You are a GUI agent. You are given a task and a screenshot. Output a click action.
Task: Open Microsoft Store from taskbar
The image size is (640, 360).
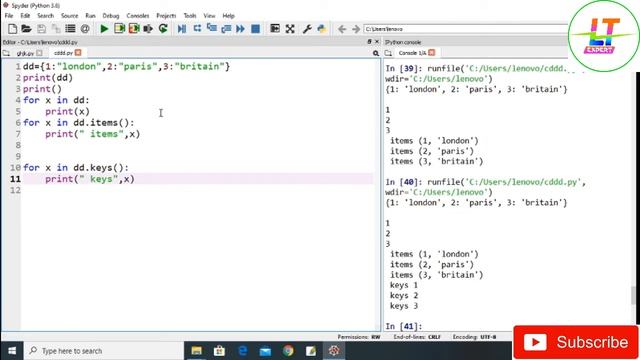click(x=220, y=351)
